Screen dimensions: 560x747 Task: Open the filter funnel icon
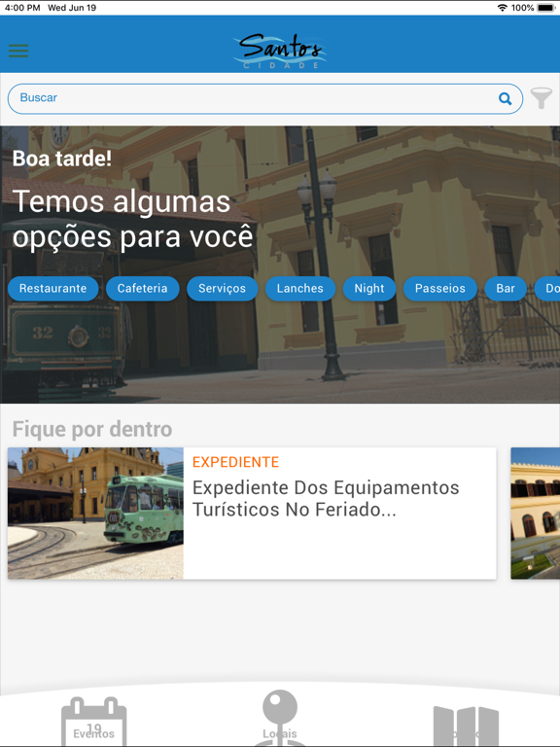[542, 98]
